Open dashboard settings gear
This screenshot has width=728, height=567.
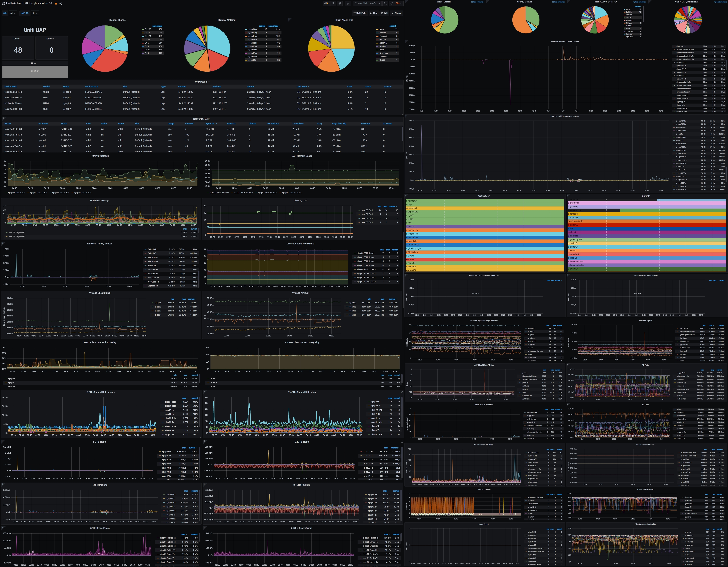click(340, 3)
